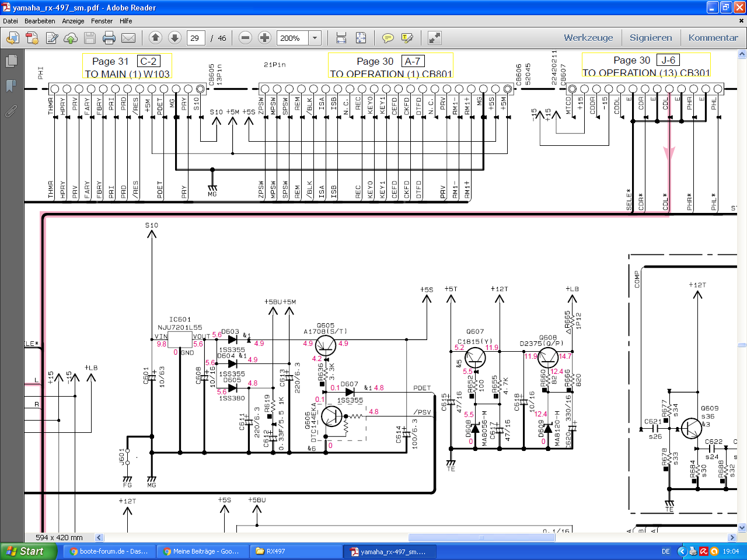This screenshot has width=747, height=560.
Task: Click the horizontal scrollbar thumb
Action: (481, 537)
